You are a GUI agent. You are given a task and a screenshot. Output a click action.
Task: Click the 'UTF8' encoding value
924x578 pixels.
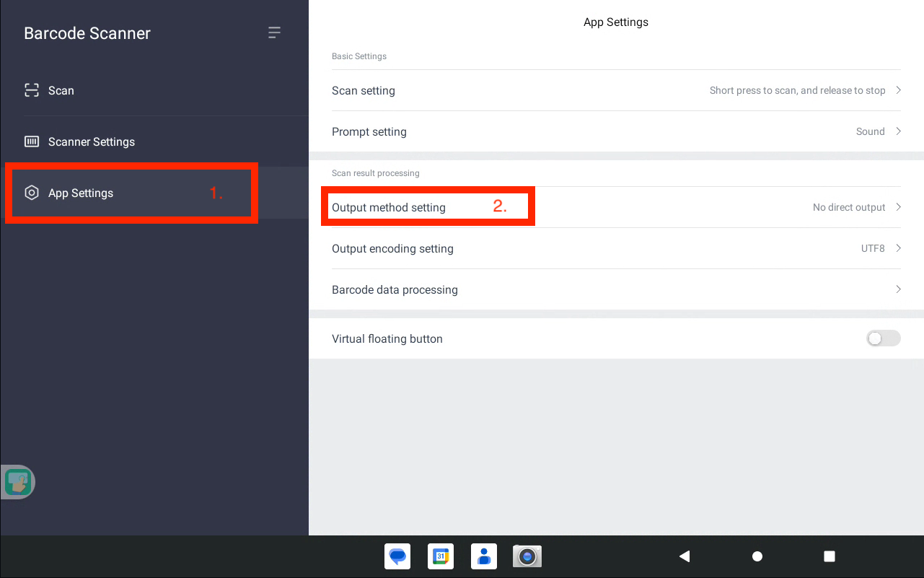pos(873,248)
